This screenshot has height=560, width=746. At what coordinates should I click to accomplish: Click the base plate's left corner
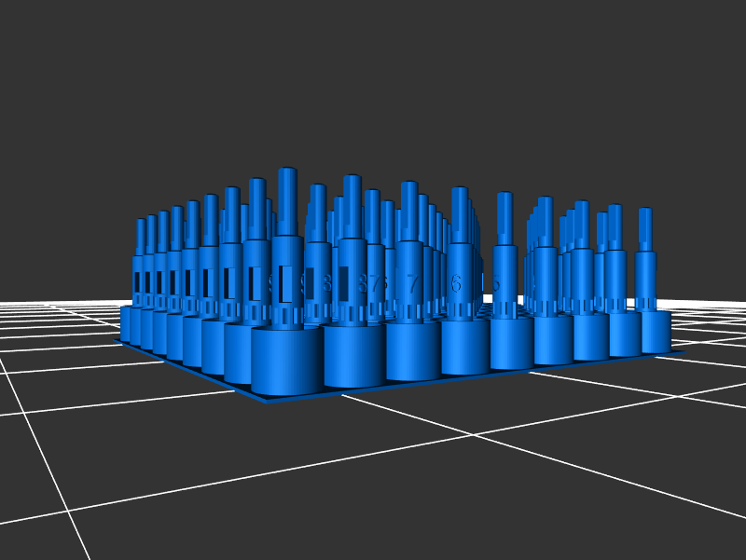[117, 341]
